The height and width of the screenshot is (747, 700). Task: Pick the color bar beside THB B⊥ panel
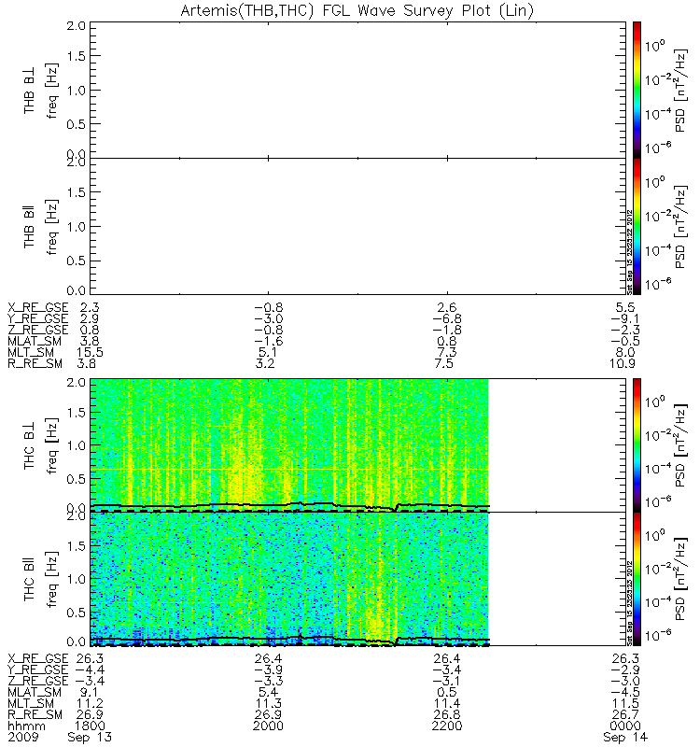click(x=637, y=90)
